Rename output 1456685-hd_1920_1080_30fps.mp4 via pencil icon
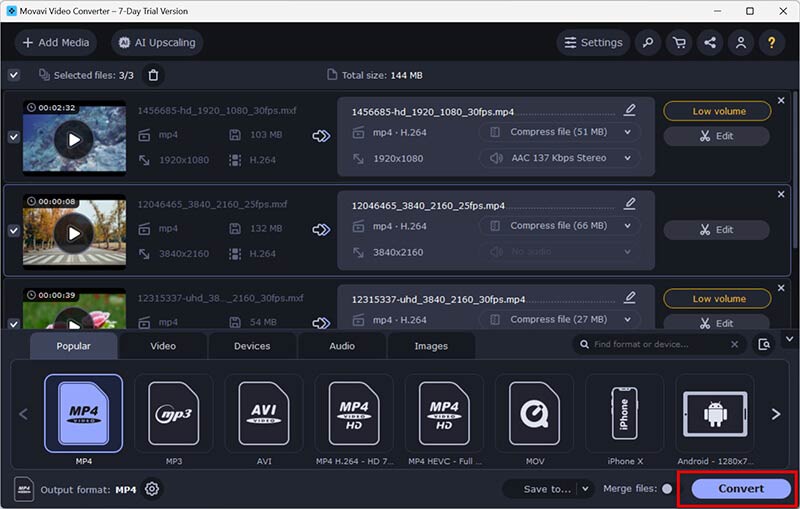 [630, 110]
